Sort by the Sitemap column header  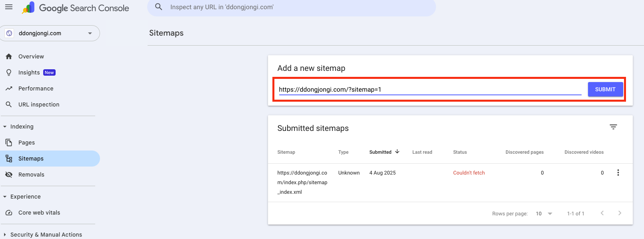pyautogui.click(x=286, y=152)
